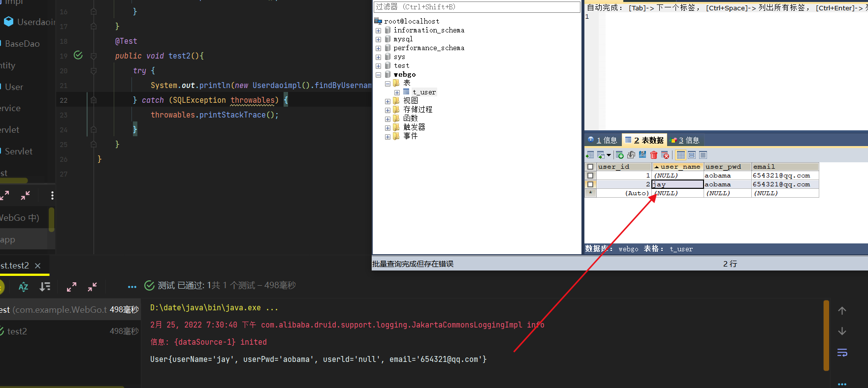Click the t_user table icon in object browser

406,91
